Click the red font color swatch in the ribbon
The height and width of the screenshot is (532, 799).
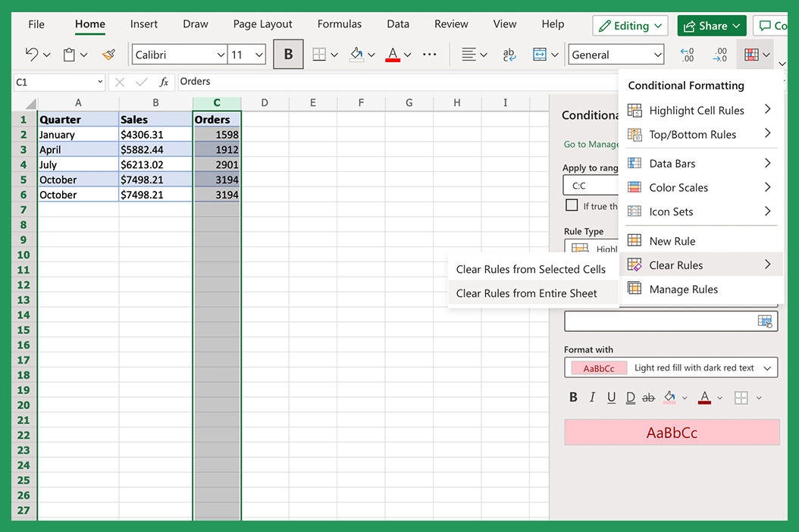(392, 55)
